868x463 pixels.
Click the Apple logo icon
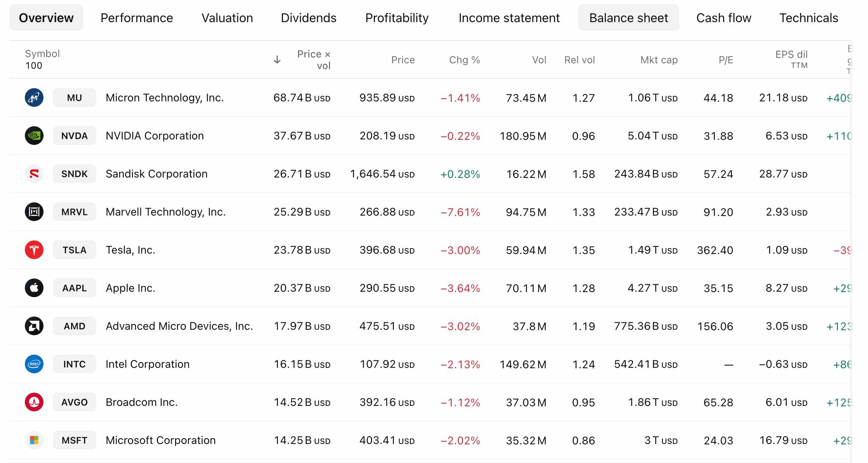coord(34,288)
